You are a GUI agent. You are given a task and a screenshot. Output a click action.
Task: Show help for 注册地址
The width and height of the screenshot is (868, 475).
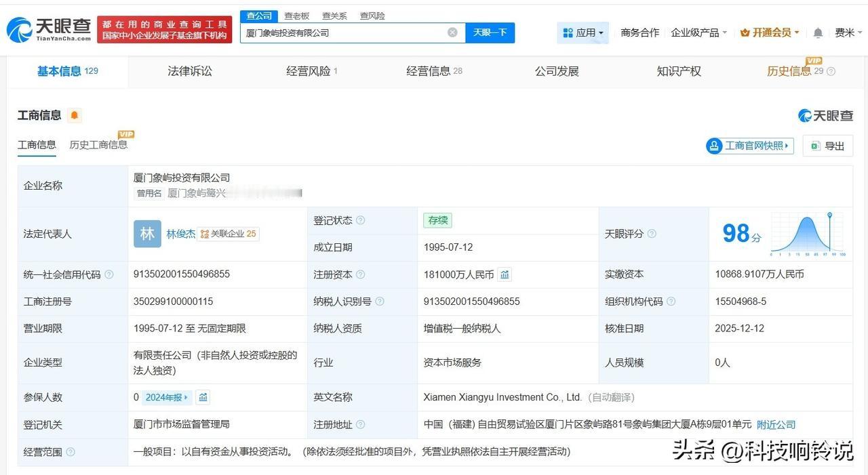click(361, 425)
